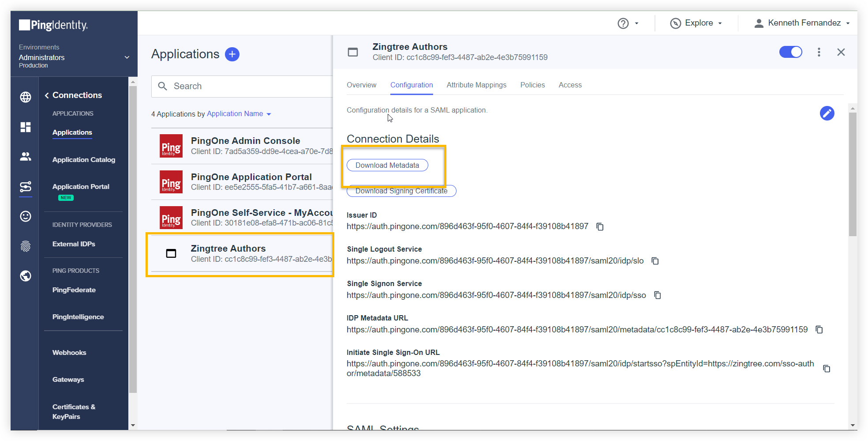Image resolution: width=868 pixels, height=441 pixels.
Task: Click the PingOne Self-Service logo icon
Action: [171, 218]
